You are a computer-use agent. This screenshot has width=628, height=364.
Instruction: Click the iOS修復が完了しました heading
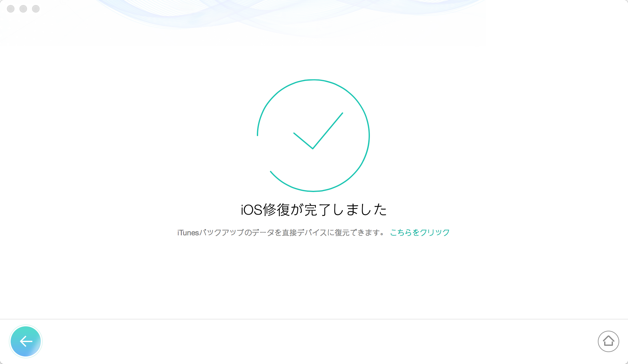[314, 210]
